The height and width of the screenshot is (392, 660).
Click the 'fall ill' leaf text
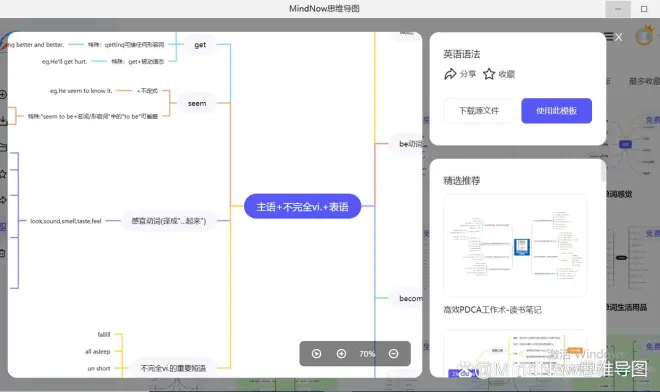pyautogui.click(x=104, y=334)
